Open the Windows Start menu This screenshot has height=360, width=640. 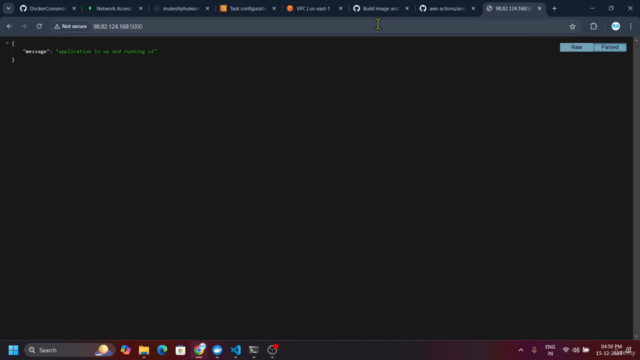(13, 350)
